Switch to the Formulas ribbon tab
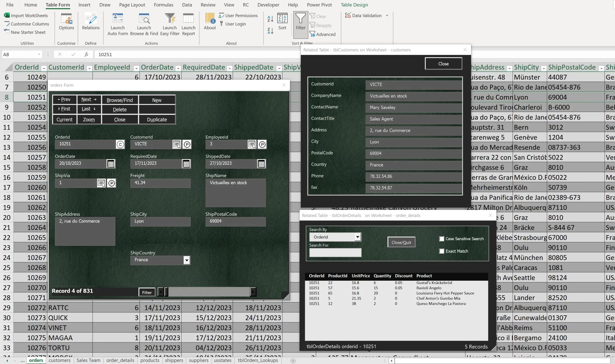This screenshot has height=364, width=615. pyautogui.click(x=163, y=5)
